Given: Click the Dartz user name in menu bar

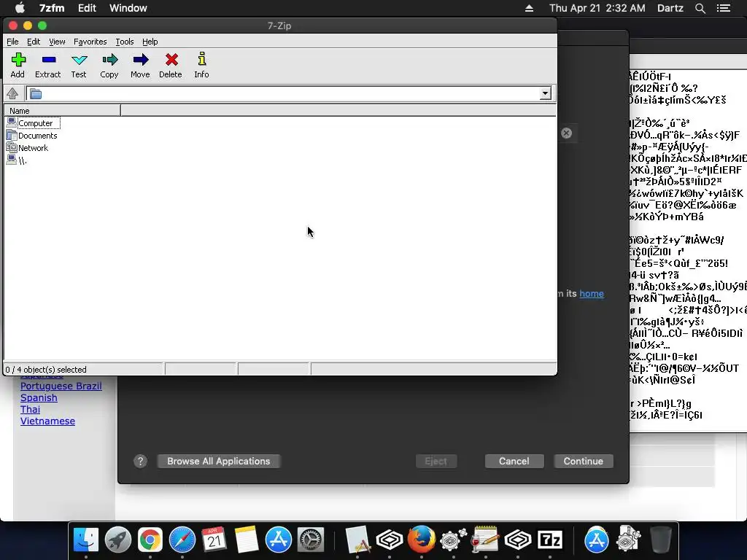Looking at the screenshot, I should [670, 8].
